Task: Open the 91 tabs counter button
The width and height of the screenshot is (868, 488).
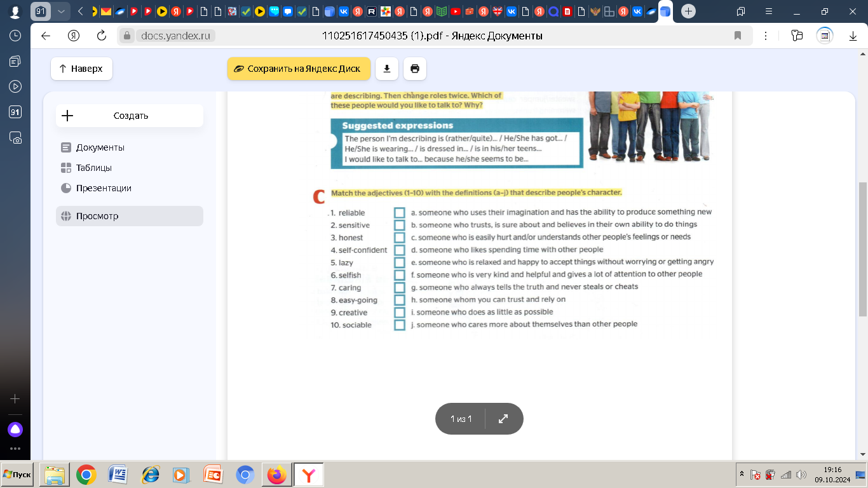Action: [41, 11]
